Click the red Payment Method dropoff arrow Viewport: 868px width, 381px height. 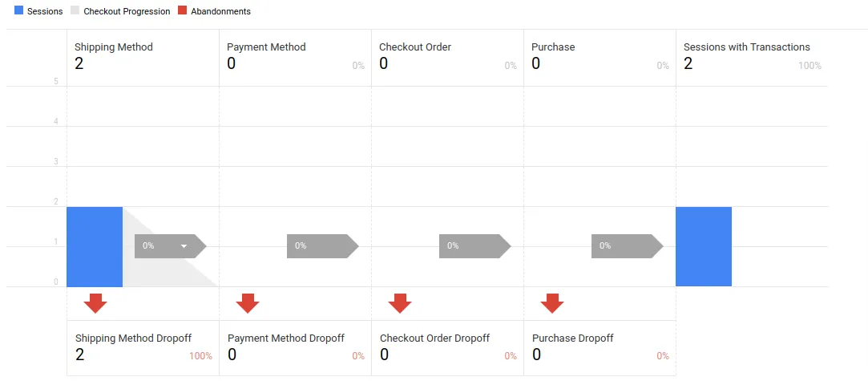coord(248,303)
